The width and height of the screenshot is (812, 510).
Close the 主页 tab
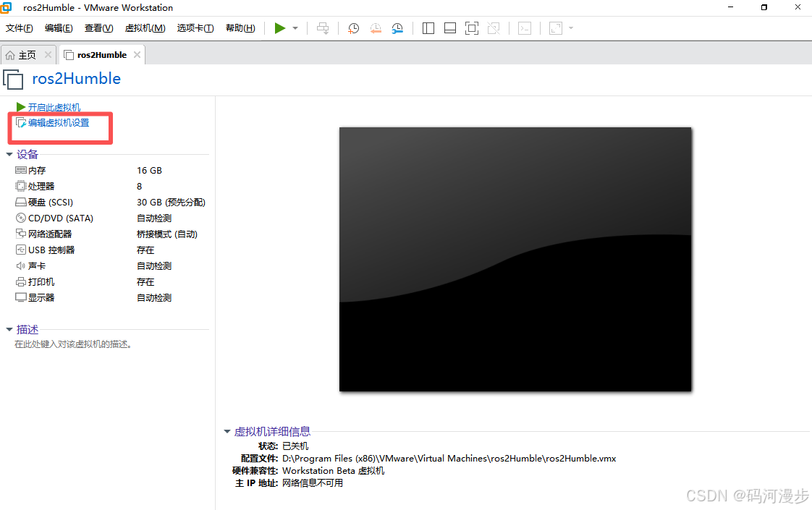pos(48,54)
